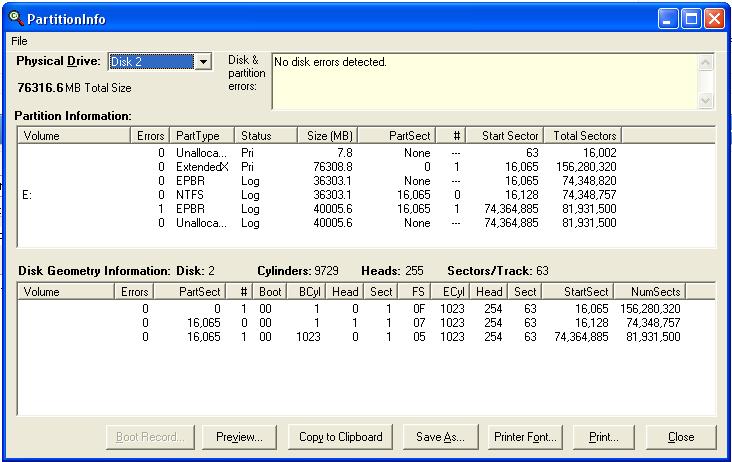Screen dimensions: 732x462
Task: Minimize the PartitionInfo window
Action: pos(668,19)
